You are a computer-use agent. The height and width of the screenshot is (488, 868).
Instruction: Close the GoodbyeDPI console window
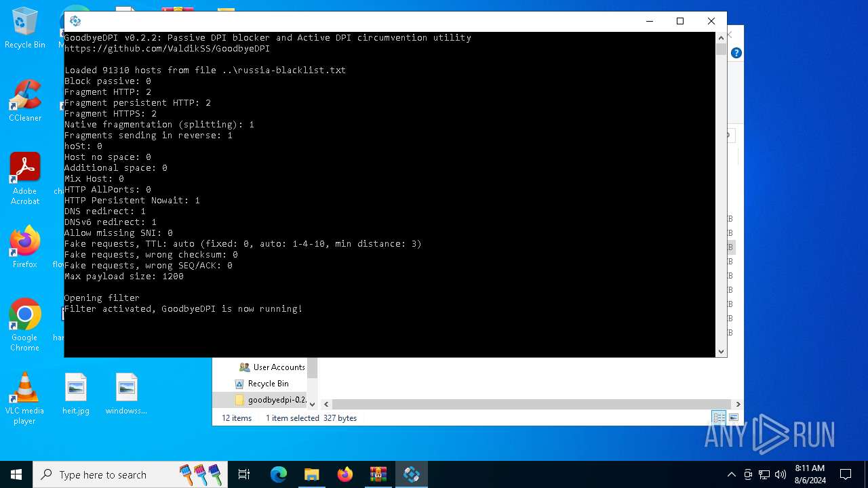pos(711,21)
